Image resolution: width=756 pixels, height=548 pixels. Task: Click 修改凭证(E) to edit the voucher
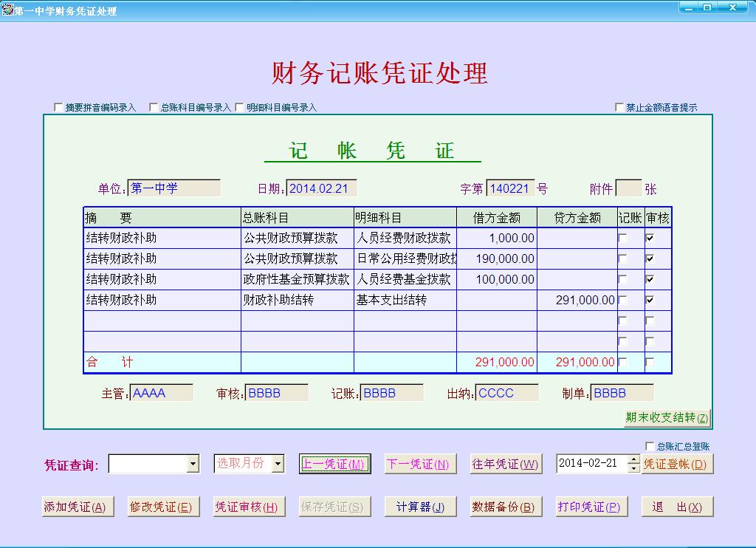pos(164,507)
